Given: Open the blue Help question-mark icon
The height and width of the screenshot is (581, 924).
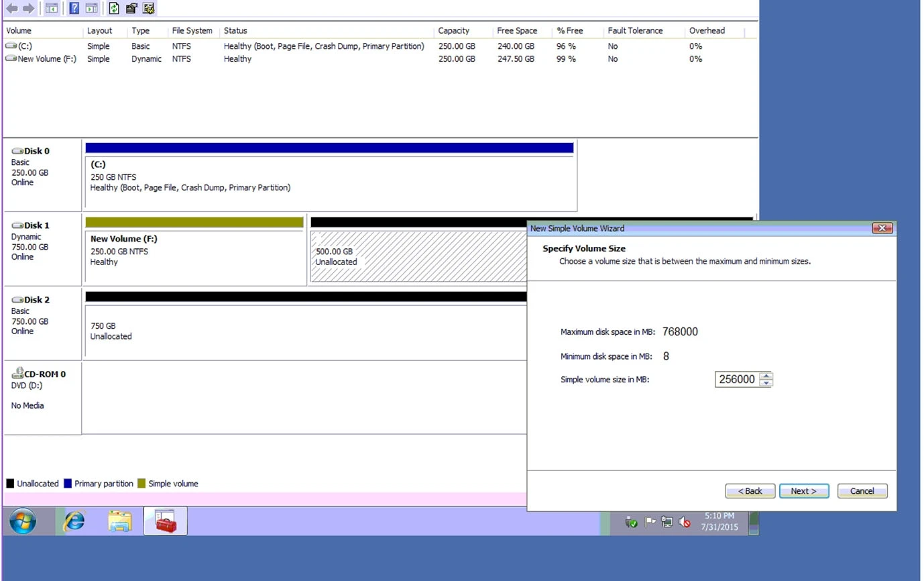Looking at the screenshot, I should click(x=74, y=8).
